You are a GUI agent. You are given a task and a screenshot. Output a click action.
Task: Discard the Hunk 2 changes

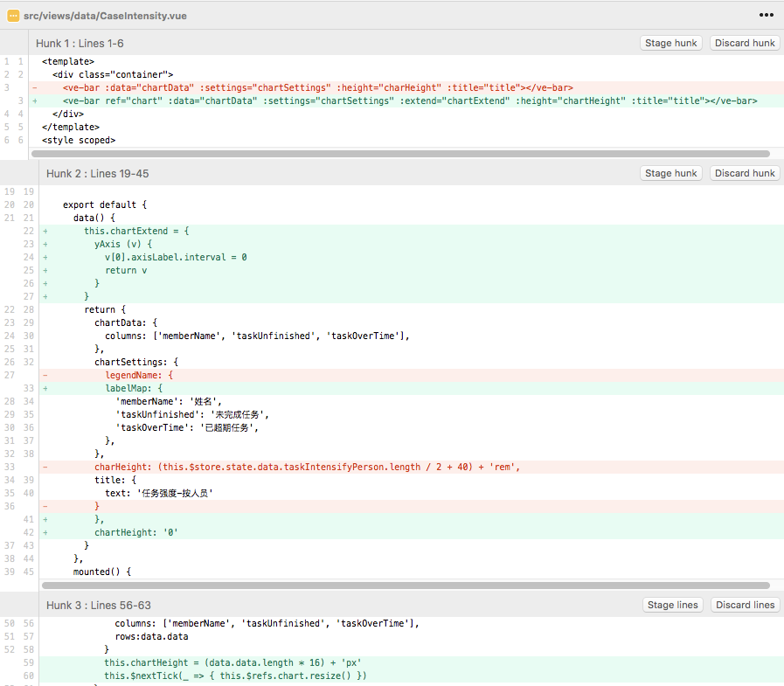744,172
